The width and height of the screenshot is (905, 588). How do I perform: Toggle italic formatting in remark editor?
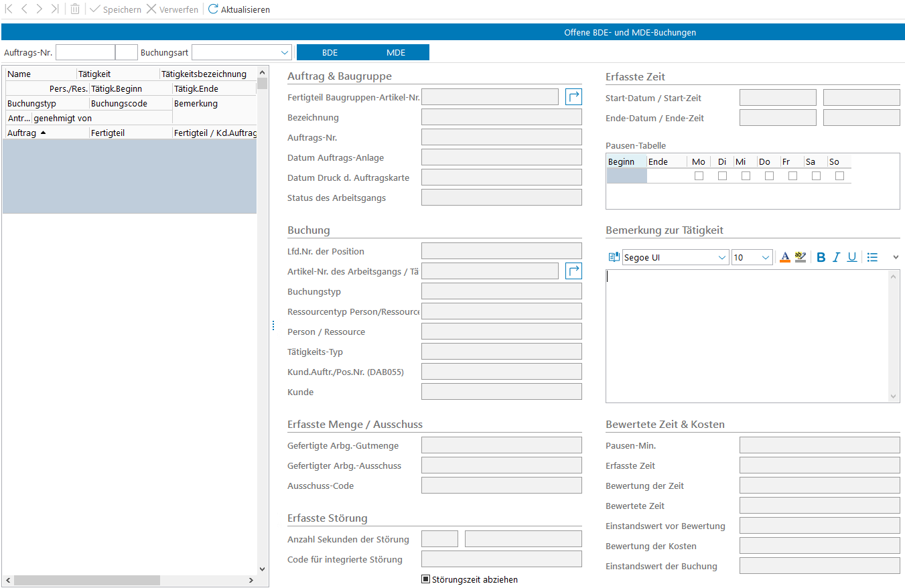(836, 257)
